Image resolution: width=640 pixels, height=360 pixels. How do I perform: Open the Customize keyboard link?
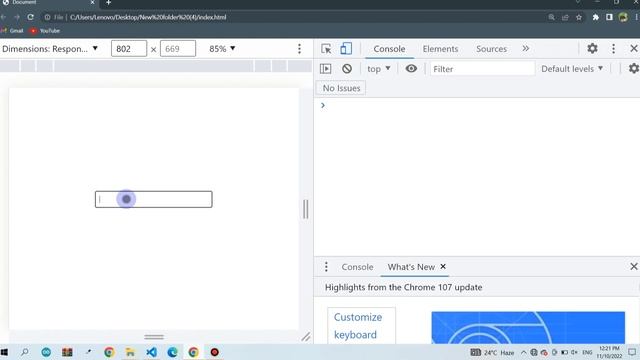click(x=358, y=326)
